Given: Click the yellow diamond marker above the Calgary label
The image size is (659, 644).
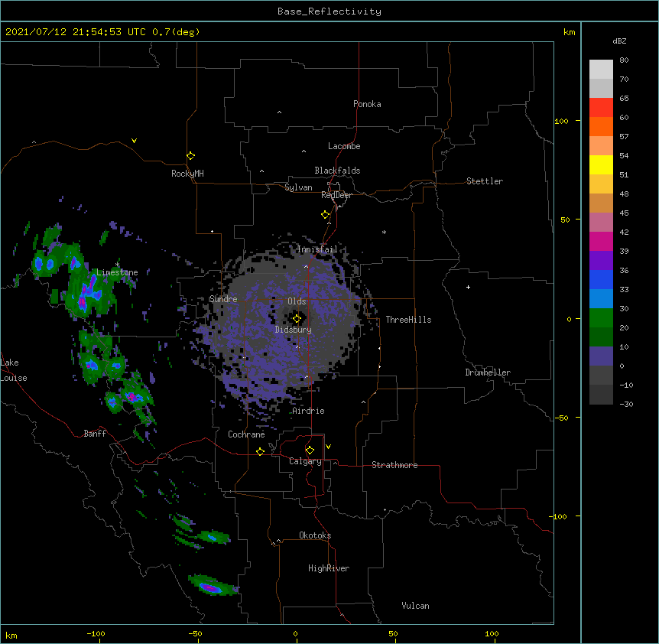Looking at the screenshot, I should [x=310, y=450].
